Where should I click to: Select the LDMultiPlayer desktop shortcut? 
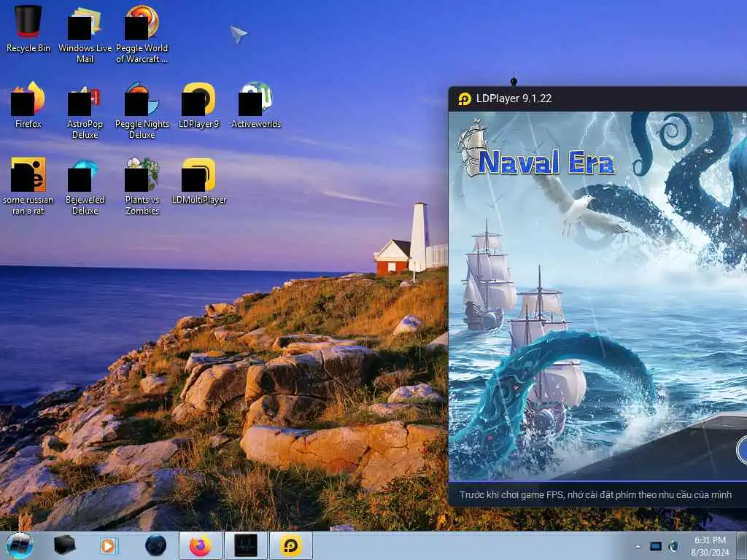pos(198,181)
